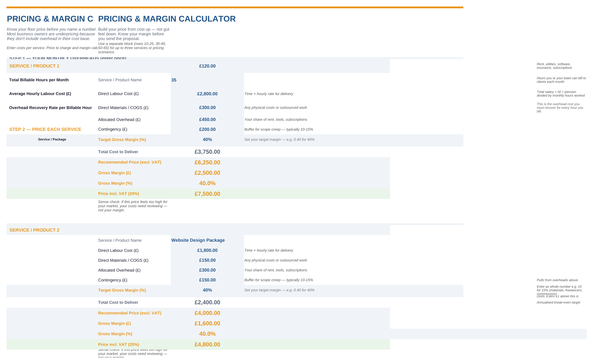Image resolution: width=593 pixels, height=364 pixels.
Task: Click the £1,800.00 direct labour cost cell
Action: (207, 250)
